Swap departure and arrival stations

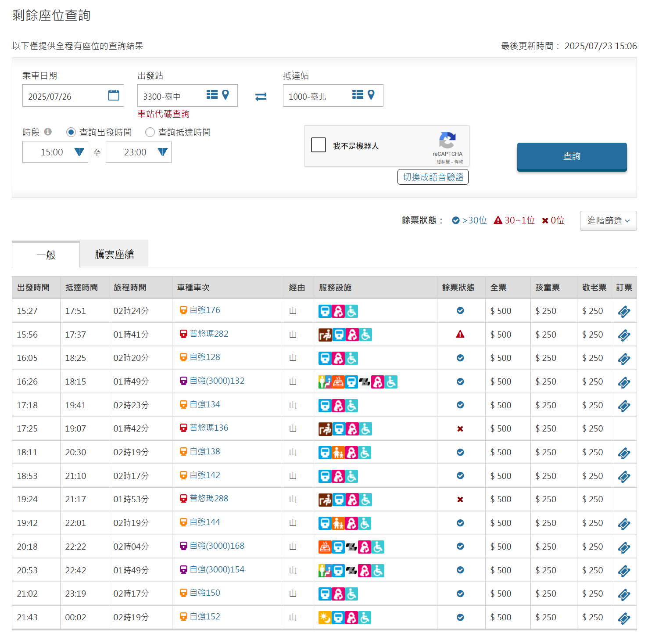point(261,96)
